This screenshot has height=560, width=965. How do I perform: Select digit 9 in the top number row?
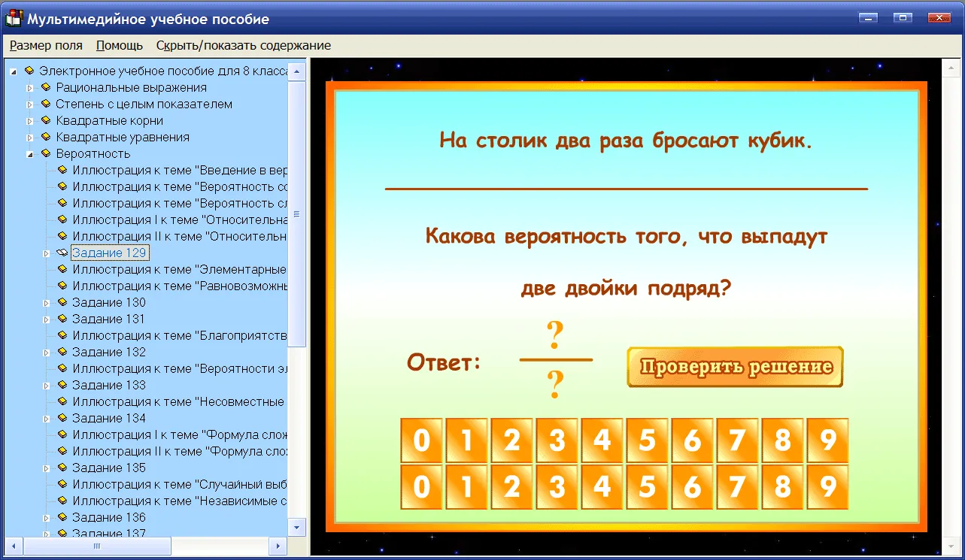pyautogui.click(x=827, y=440)
